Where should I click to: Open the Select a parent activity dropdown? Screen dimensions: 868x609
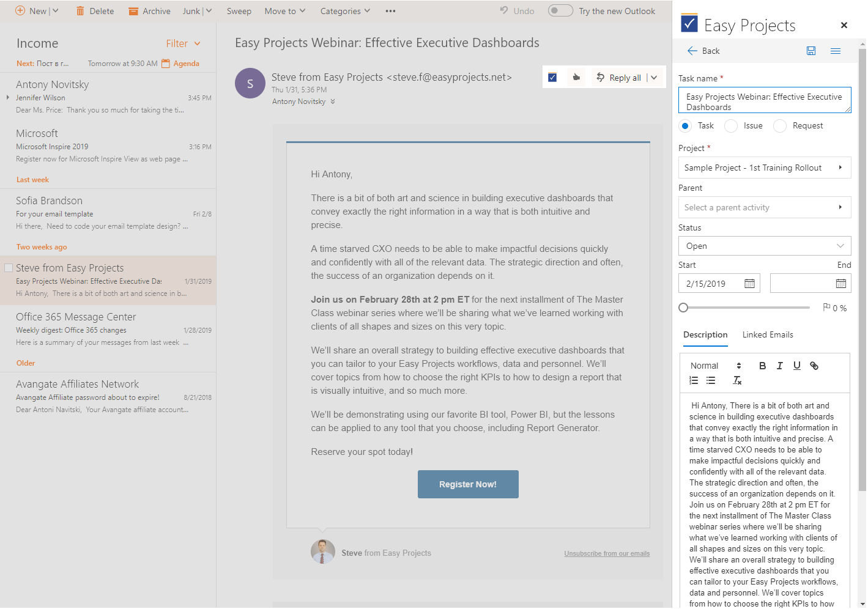tap(765, 207)
